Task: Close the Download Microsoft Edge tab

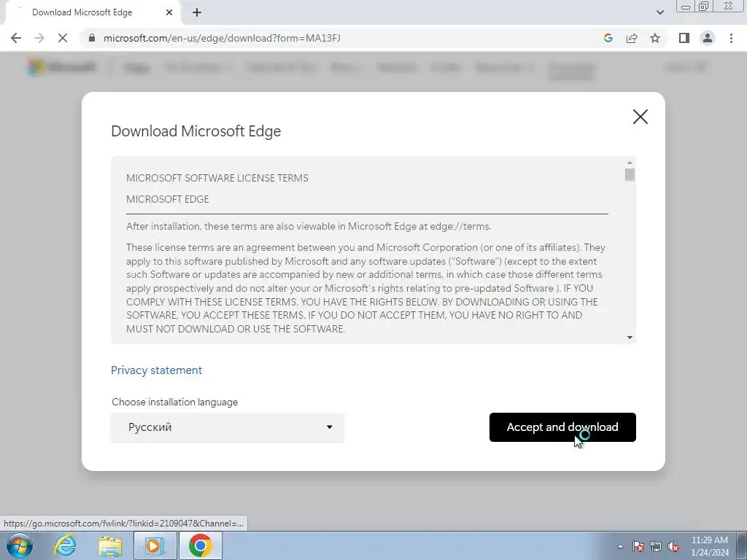Action: (169, 12)
